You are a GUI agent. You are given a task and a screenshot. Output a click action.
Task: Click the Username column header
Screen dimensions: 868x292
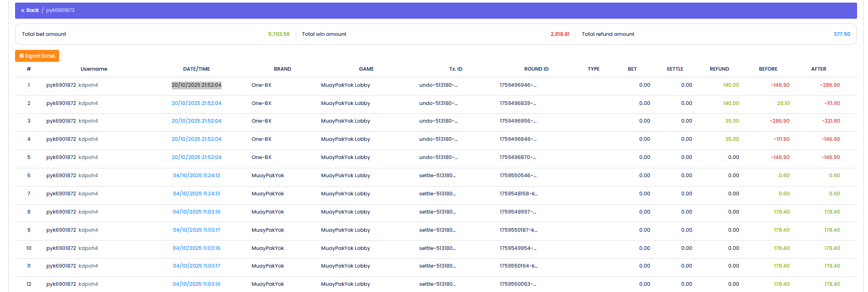click(x=94, y=69)
